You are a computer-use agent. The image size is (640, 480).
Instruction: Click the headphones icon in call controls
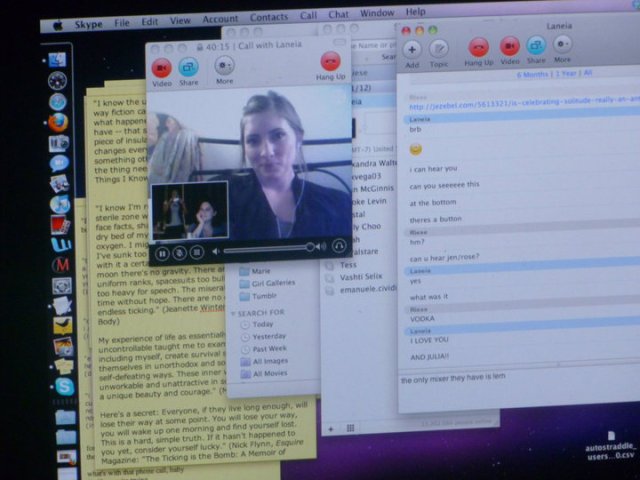point(339,246)
